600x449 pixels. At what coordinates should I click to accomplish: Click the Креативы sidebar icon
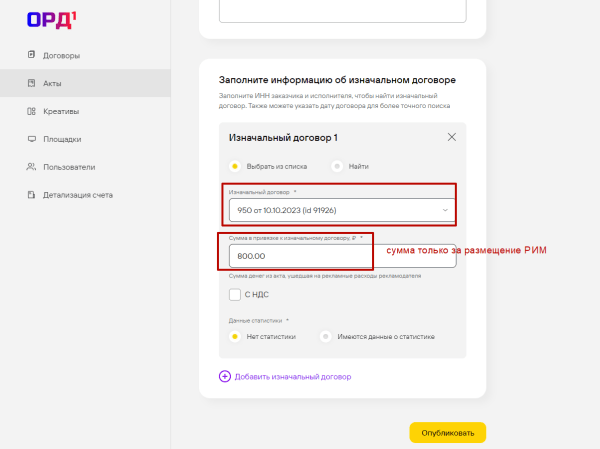click(x=32, y=111)
